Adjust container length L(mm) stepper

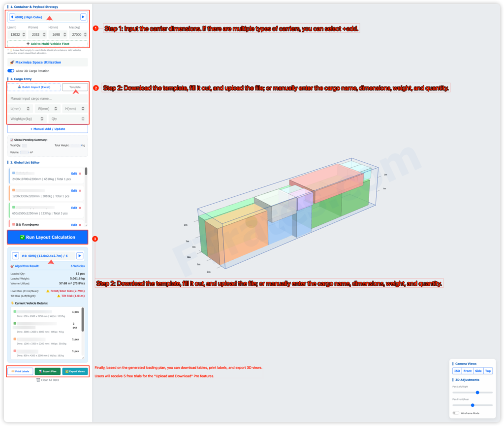24,34
